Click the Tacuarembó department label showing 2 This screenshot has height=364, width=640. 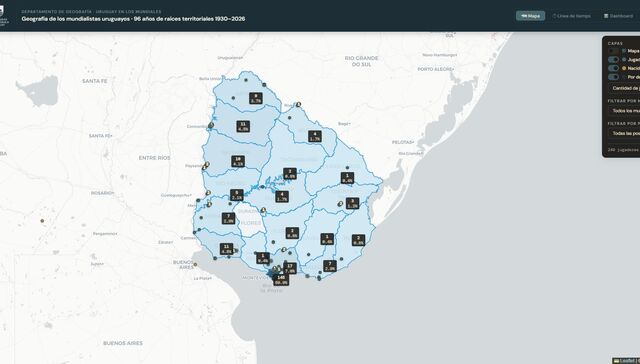pos(290,174)
